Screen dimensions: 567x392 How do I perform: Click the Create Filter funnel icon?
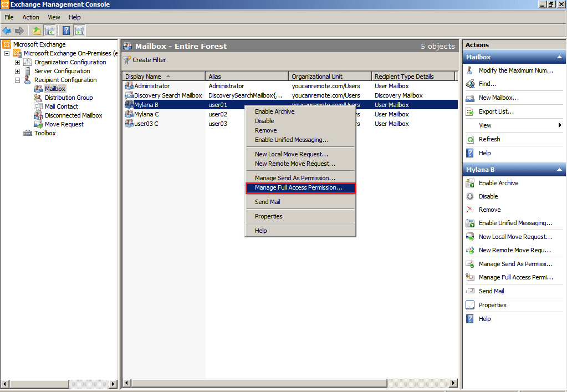click(127, 60)
